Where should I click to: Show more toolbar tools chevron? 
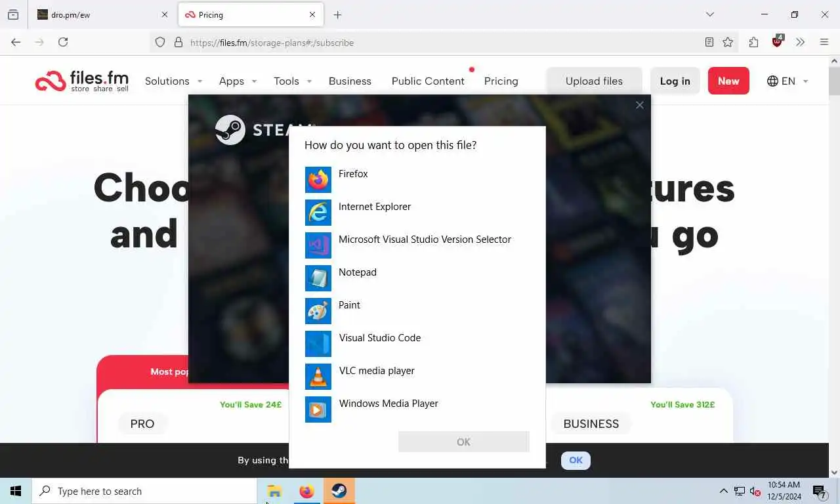point(800,42)
